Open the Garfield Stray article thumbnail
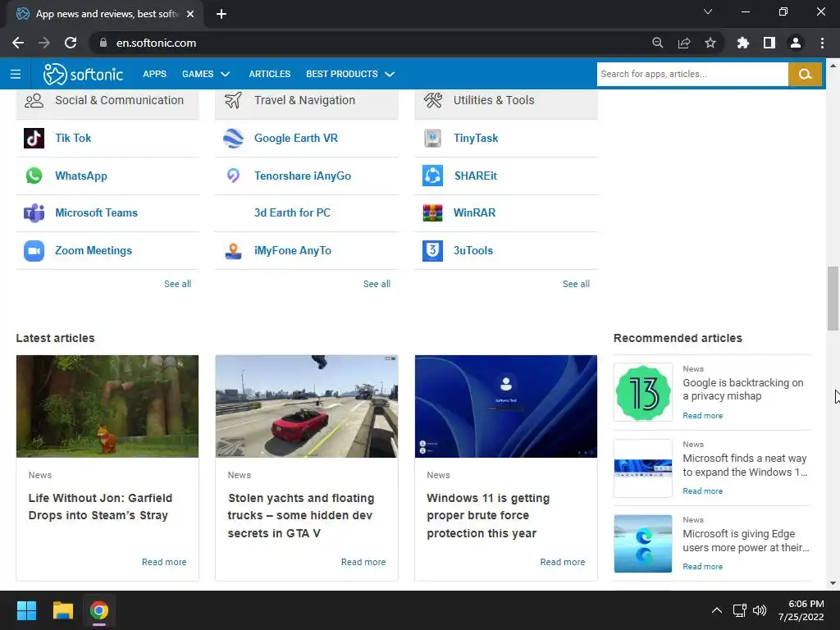 click(107, 406)
